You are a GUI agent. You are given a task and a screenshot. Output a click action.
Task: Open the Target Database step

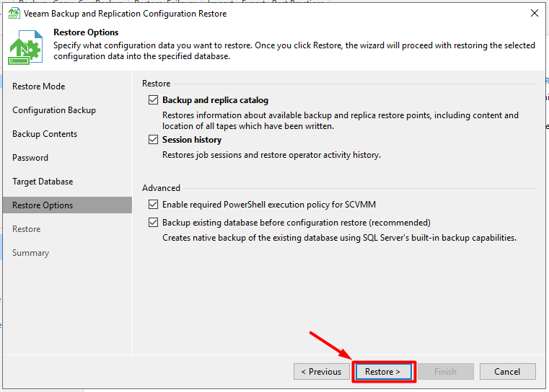coord(43,182)
